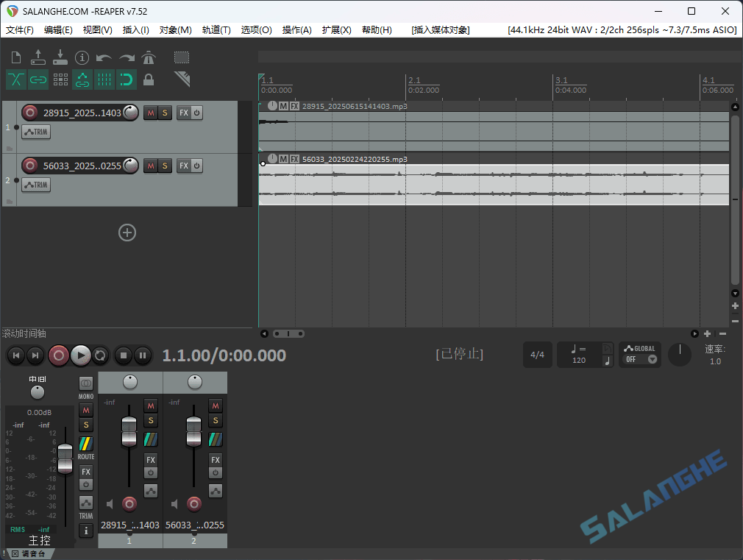Click the undo arrow on the toolbar
Image resolution: width=743 pixels, height=560 pixels.
[103, 57]
